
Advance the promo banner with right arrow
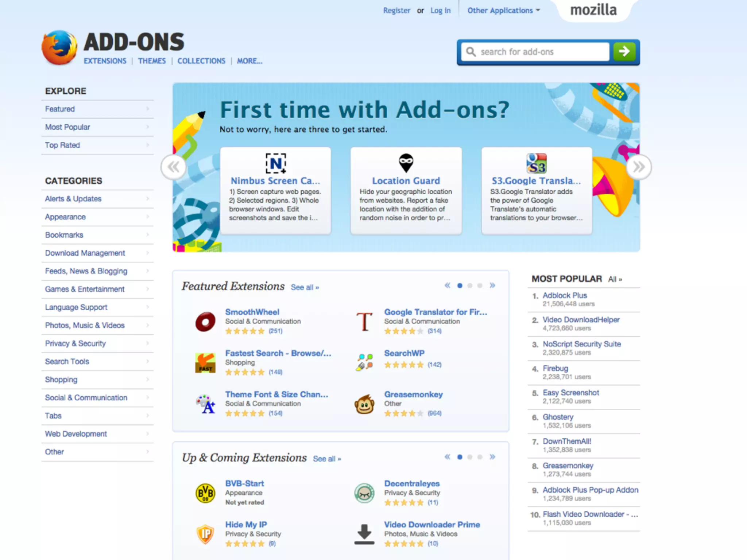point(638,167)
